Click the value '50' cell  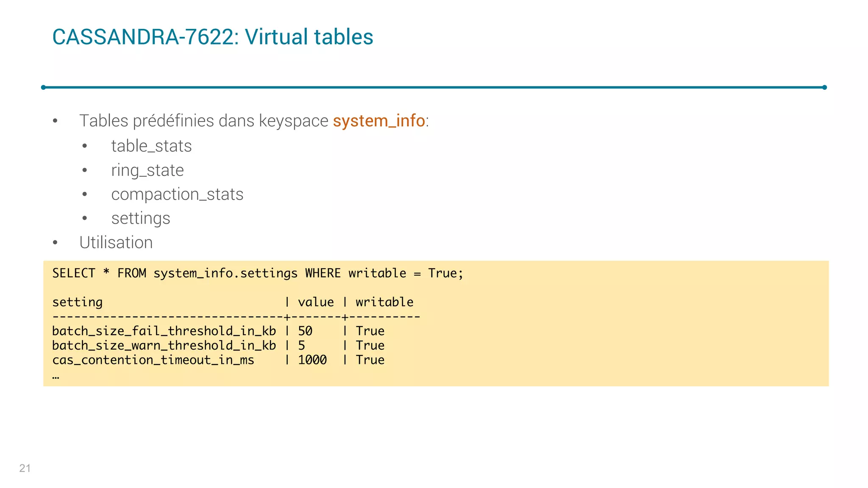point(305,331)
